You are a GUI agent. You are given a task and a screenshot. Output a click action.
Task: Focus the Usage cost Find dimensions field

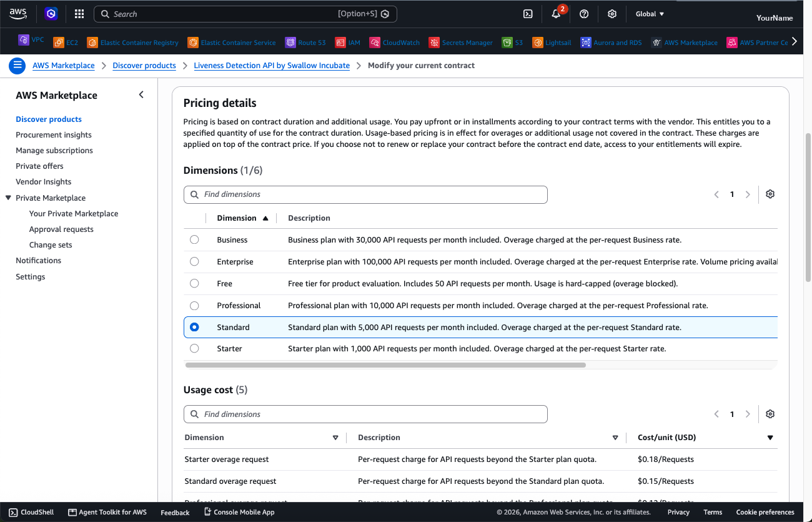[x=365, y=414]
